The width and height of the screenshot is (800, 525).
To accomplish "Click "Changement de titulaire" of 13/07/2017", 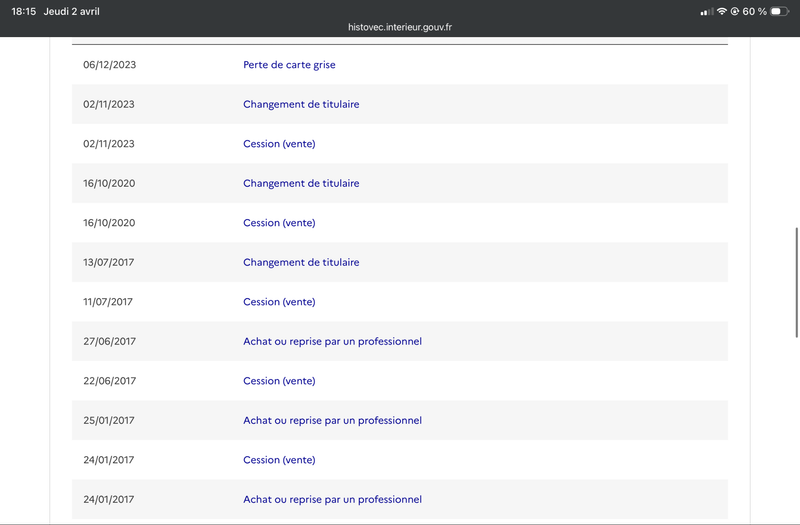I will 301,262.
